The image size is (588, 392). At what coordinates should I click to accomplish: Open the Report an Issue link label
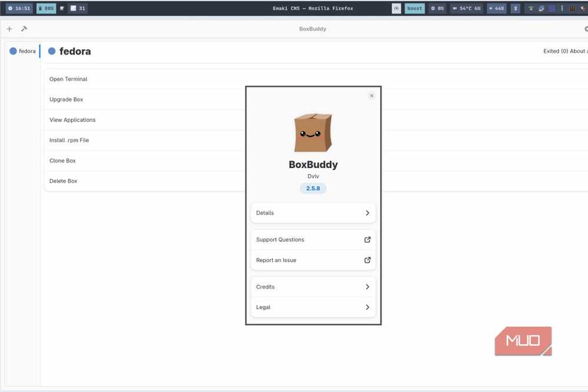(276, 260)
